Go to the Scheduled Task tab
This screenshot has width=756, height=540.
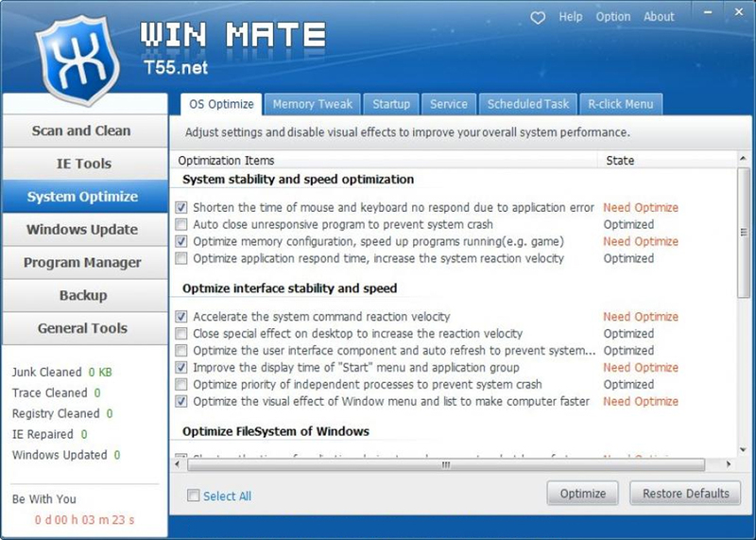[528, 104]
